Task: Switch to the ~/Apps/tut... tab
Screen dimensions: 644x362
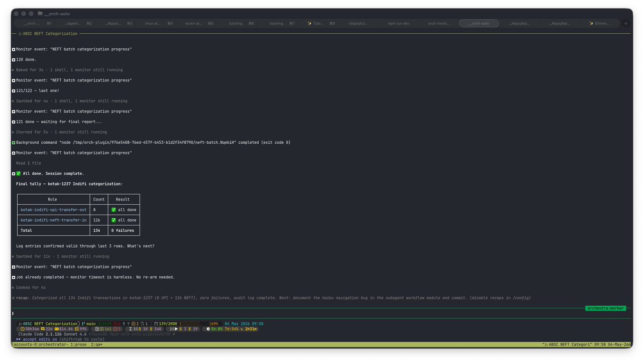Action: click(x=358, y=24)
